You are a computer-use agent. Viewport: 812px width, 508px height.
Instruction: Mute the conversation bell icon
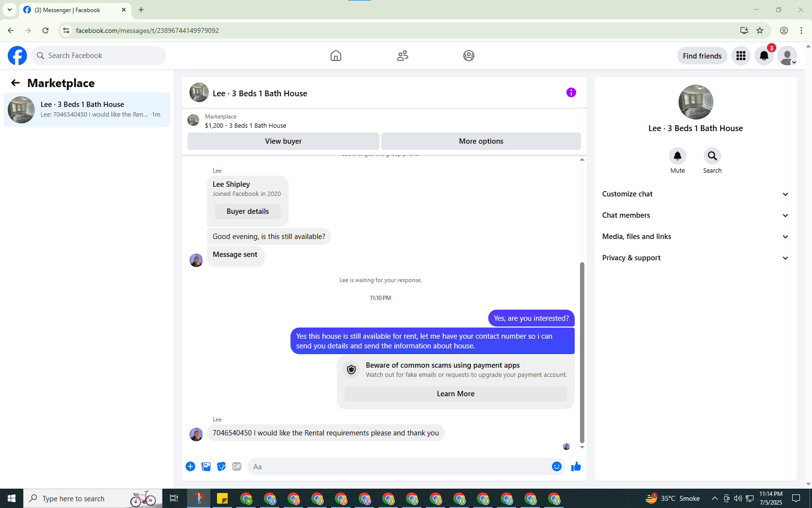(678, 156)
